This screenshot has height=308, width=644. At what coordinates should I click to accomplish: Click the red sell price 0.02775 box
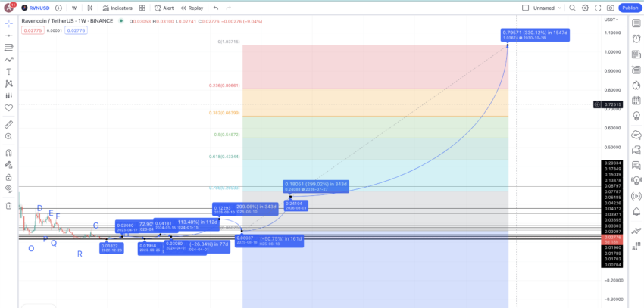(x=32, y=30)
